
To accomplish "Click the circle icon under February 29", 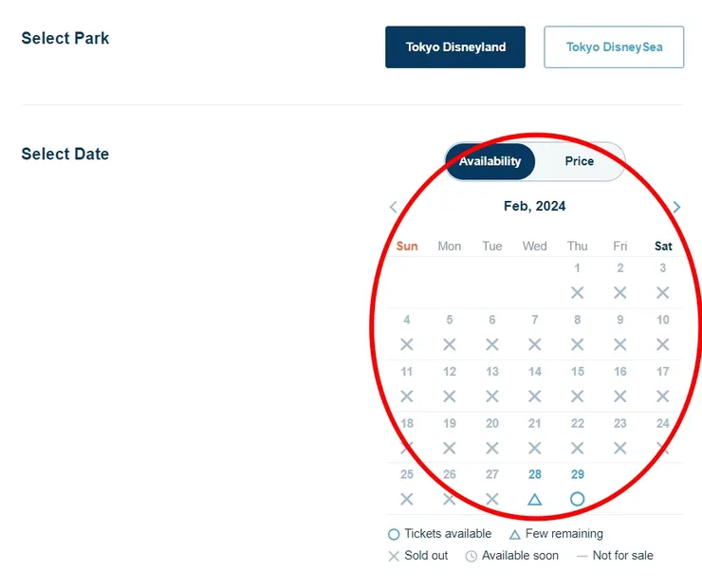I will point(577,499).
